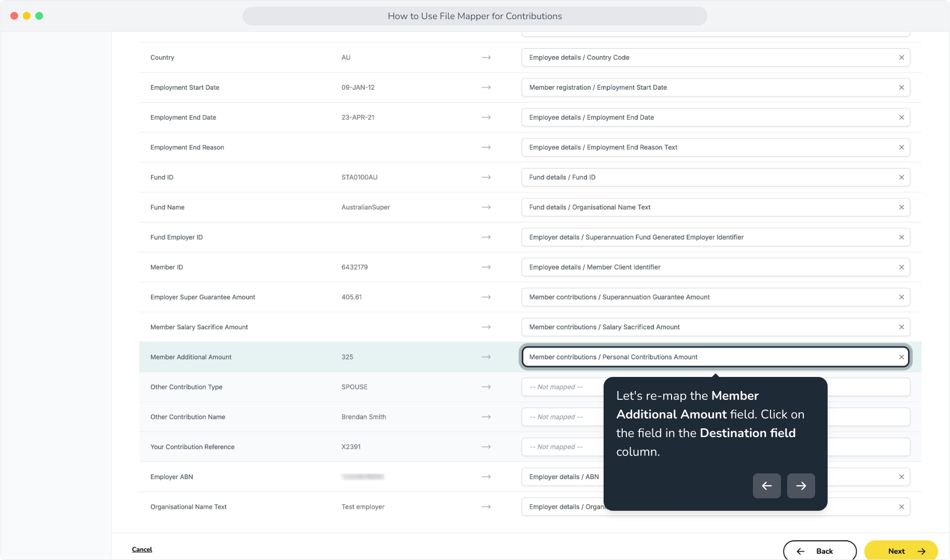Click the Fund Employer ID label
The image size is (950, 560).
176,237
